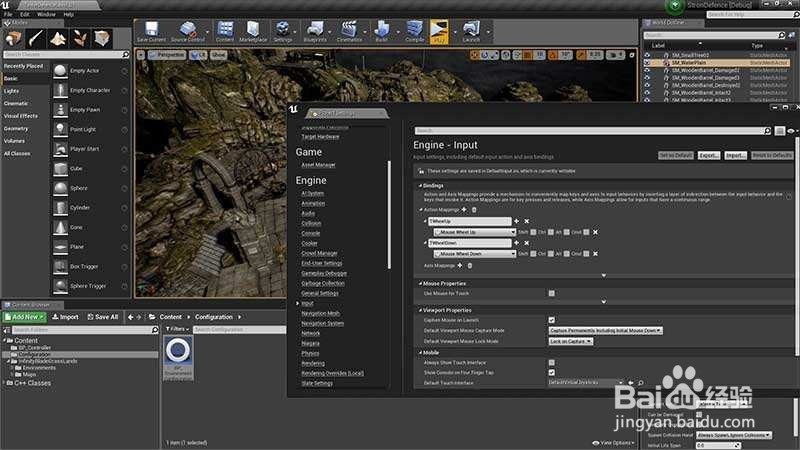Screen dimensions: 800x450
Task: Collapse the Mouse Properties section
Action: 421,283
